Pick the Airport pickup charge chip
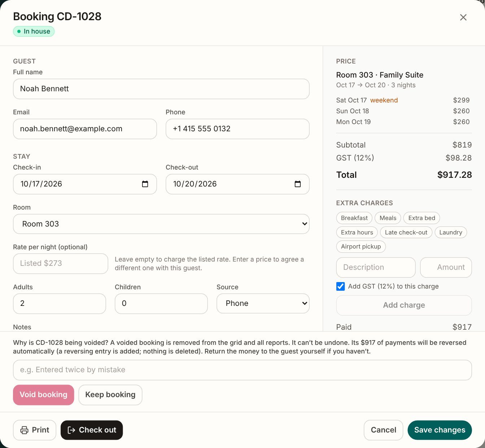The width and height of the screenshot is (485, 448). coord(361,246)
